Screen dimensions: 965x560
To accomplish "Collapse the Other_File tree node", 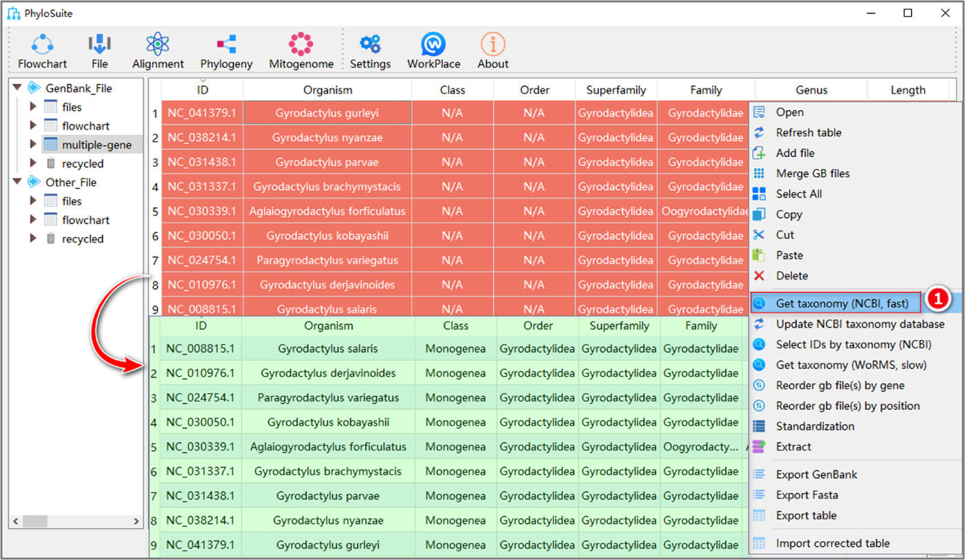I will click(x=17, y=182).
